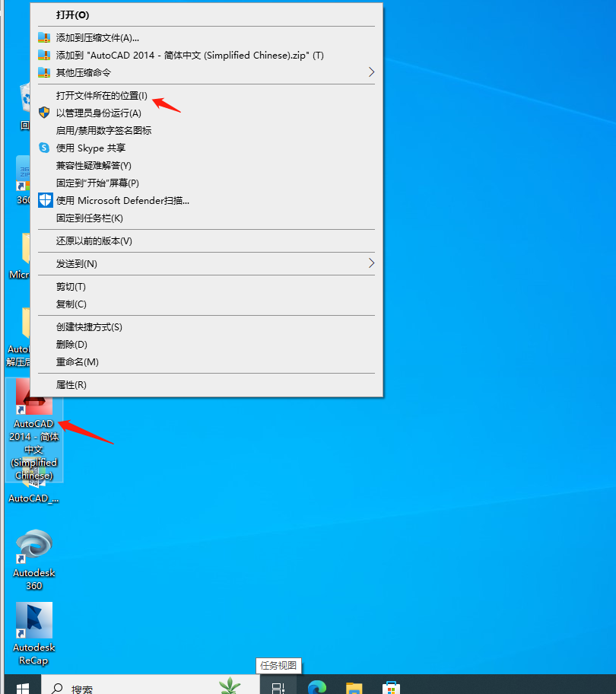
Task: Open Microsoft Edge from the taskbar
Action: click(x=317, y=687)
